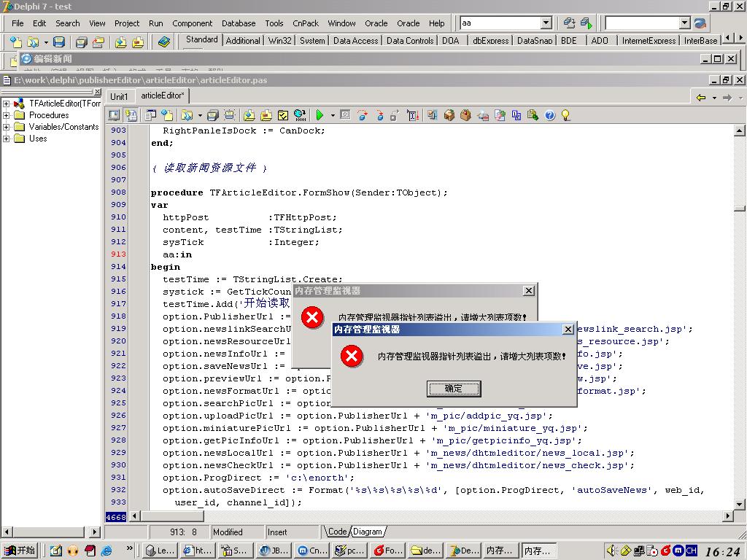The image size is (747, 560).
Task: Click the navigate back arrow in editor
Action: tap(701, 98)
